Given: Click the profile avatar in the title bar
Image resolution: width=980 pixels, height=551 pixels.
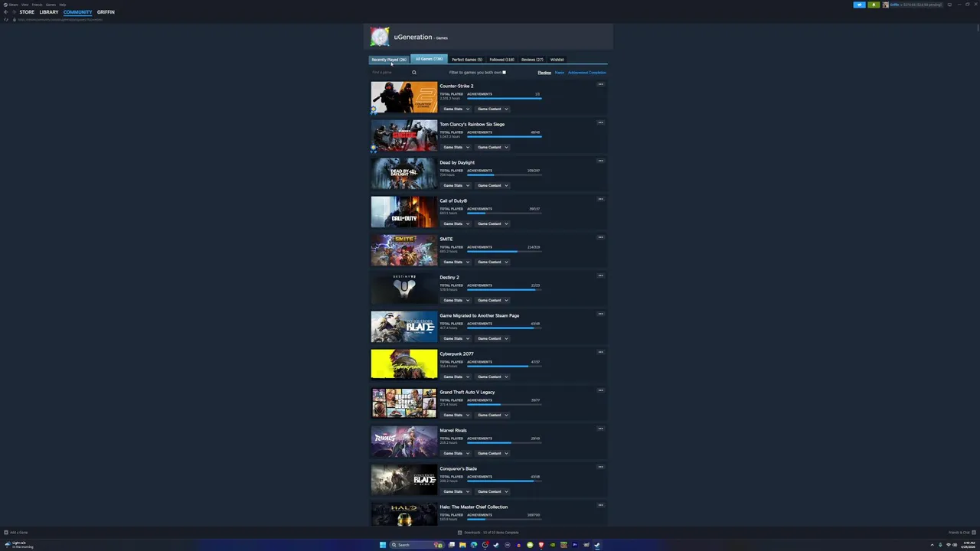Looking at the screenshot, I should [886, 5].
